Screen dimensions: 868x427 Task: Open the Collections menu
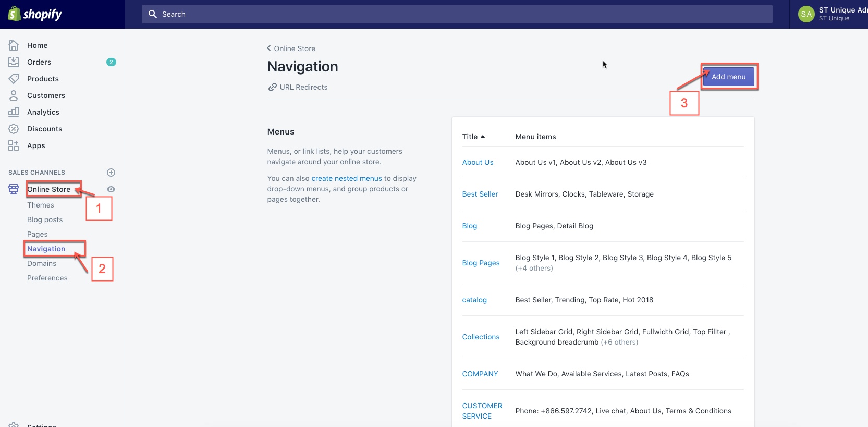point(481,337)
